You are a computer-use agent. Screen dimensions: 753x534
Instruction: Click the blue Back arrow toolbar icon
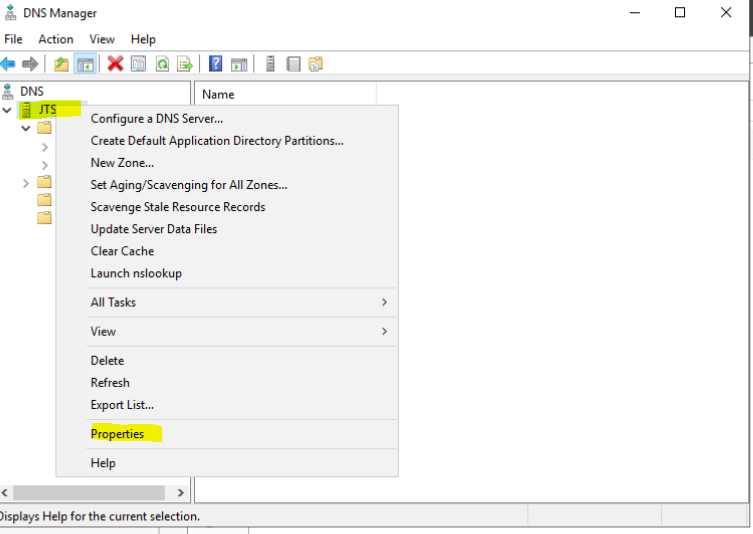point(8,64)
